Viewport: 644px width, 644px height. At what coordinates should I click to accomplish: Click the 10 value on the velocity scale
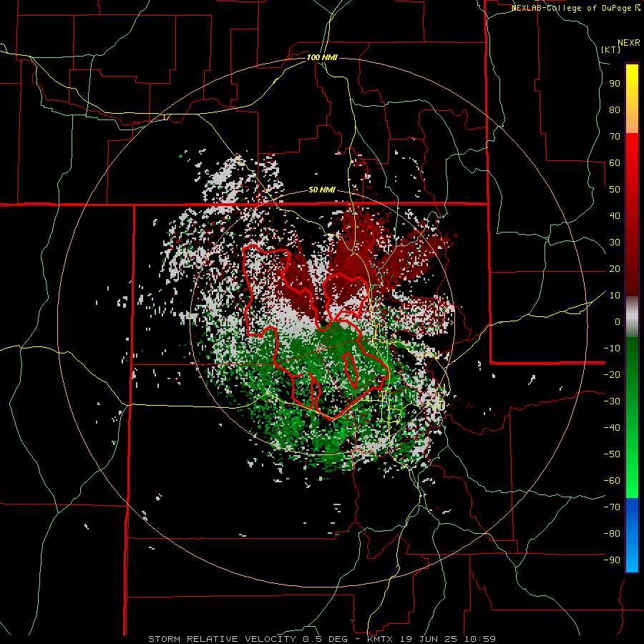[615, 296]
